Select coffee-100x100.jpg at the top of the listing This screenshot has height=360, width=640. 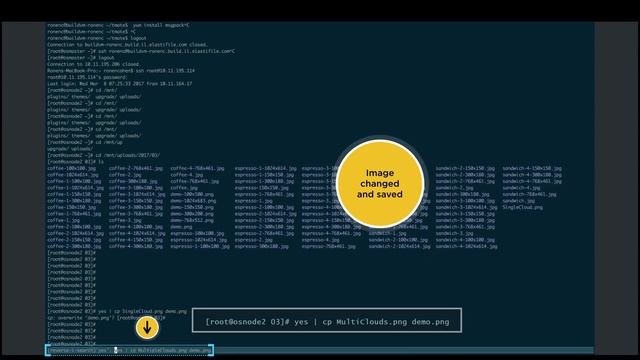(x=71, y=168)
